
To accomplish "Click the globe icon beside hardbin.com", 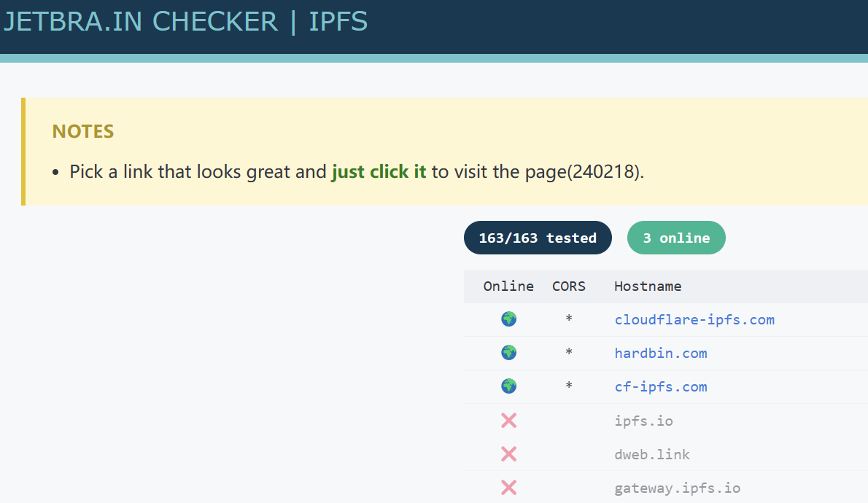I will pyautogui.click(x=508, y=353).
